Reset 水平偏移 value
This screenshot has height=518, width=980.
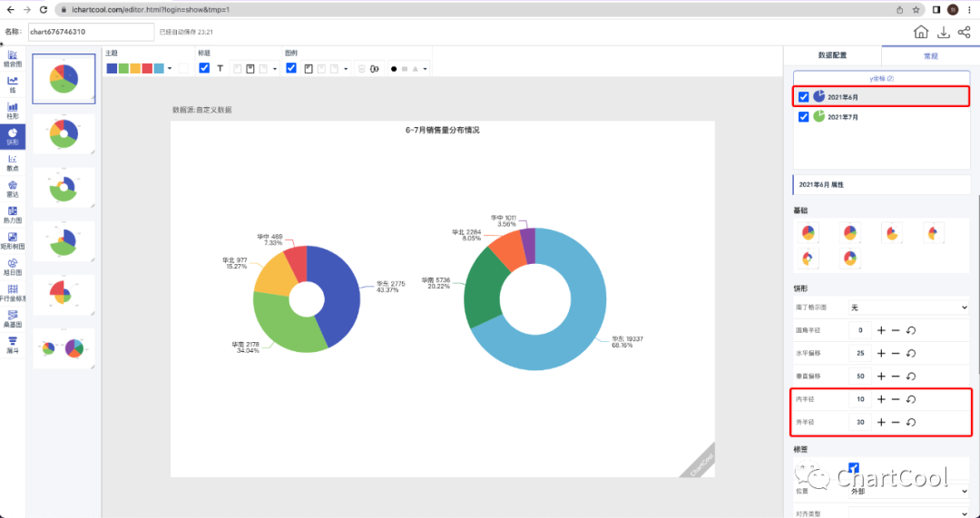(x=911, y=354)
